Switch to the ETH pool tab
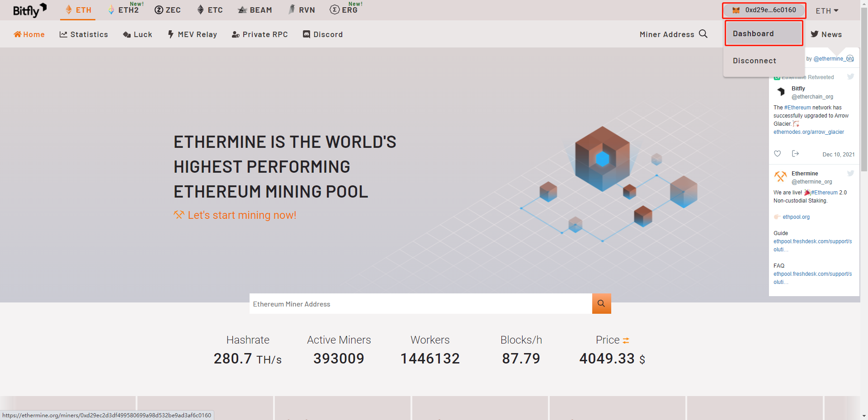The height and width of the screenshot is (420, 868). click(x=78, y=10)
